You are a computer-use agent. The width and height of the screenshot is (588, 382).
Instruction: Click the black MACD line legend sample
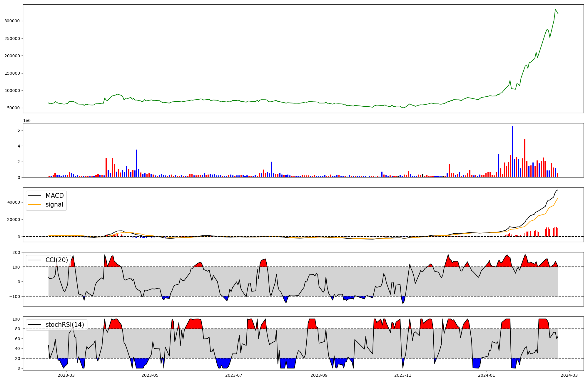34,196
